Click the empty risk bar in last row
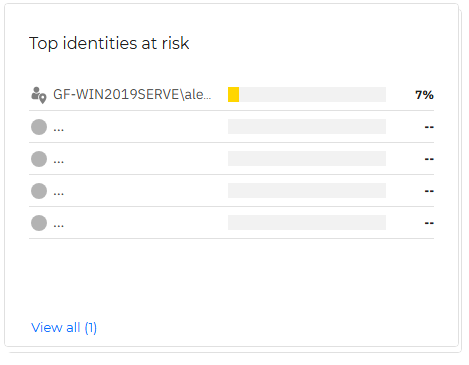This screenshot has width=469, height=365. coord(307,223)
